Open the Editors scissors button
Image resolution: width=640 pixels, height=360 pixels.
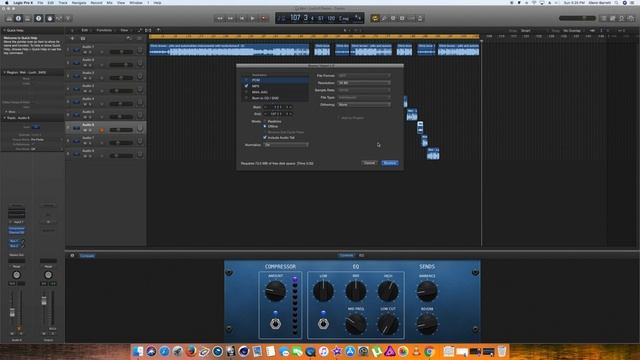click(68, 18)
